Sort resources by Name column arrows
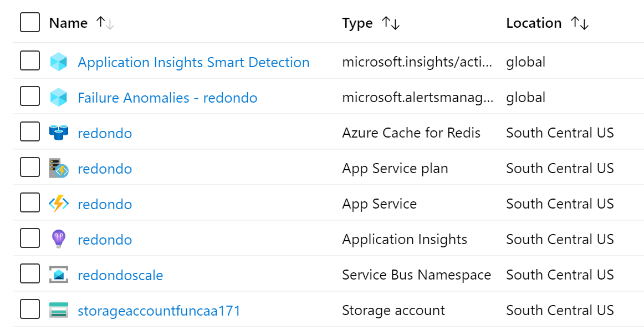 pos(105,23)
